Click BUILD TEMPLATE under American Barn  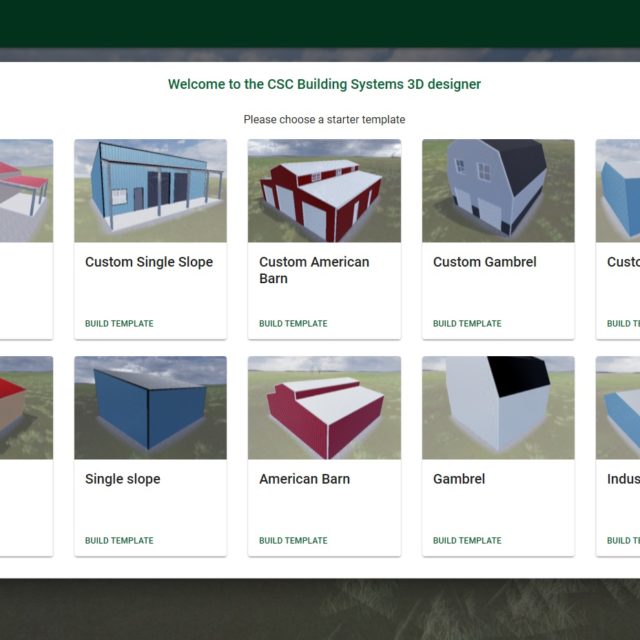pyautogui.click(x=293, y=541)
